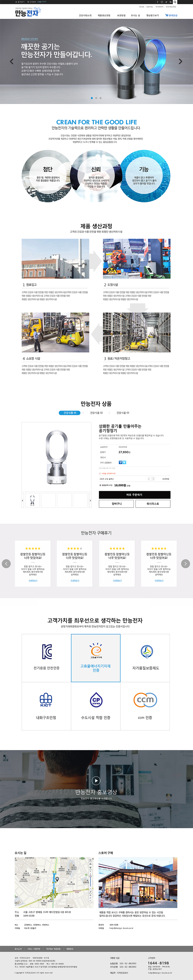Select the 건강식품 02 product tab

96,413
